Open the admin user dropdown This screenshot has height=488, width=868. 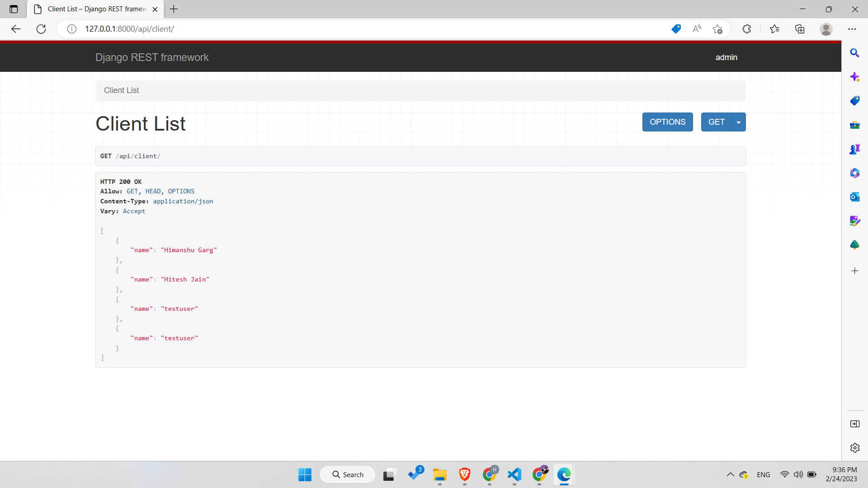[x=726, y=57]
